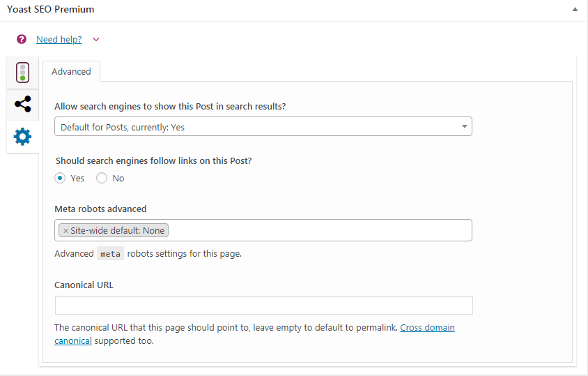Select No for following links
This screenshot has height=376, width=588.
pyautogui.click(x=102, y=178)
